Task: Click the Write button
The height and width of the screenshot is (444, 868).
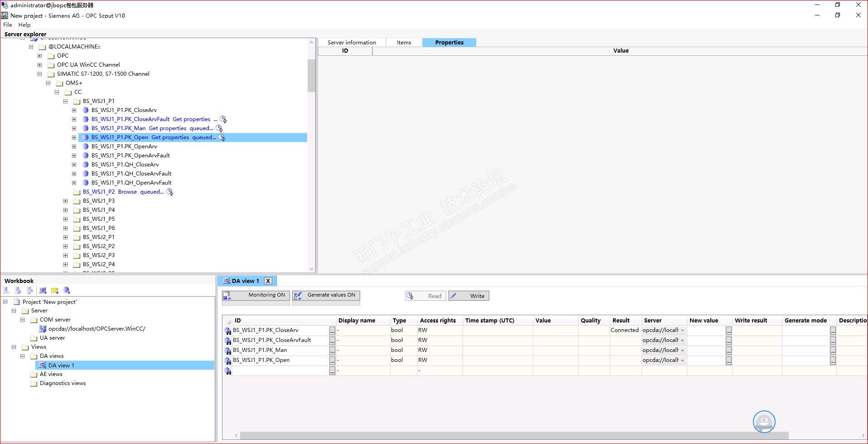Action: point(469,296)
